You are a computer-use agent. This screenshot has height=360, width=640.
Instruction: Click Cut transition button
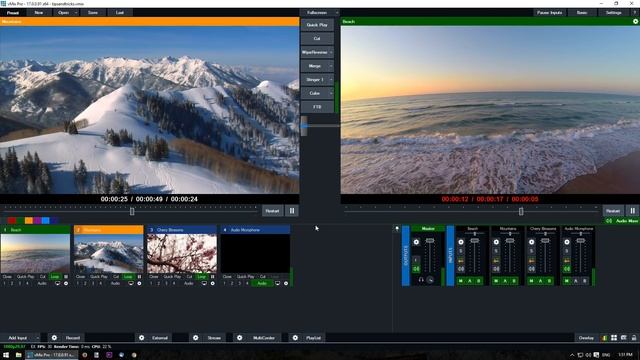[x=317, y=39]
